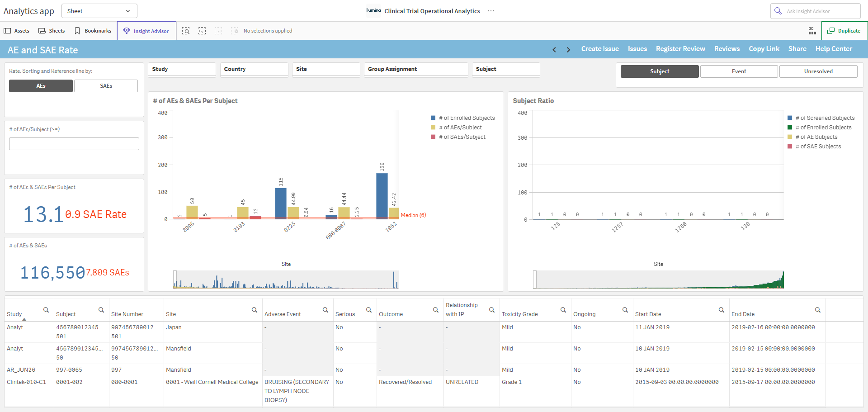
Task: Search the Toxicity Grade column
Action: [x=563, y=310]
